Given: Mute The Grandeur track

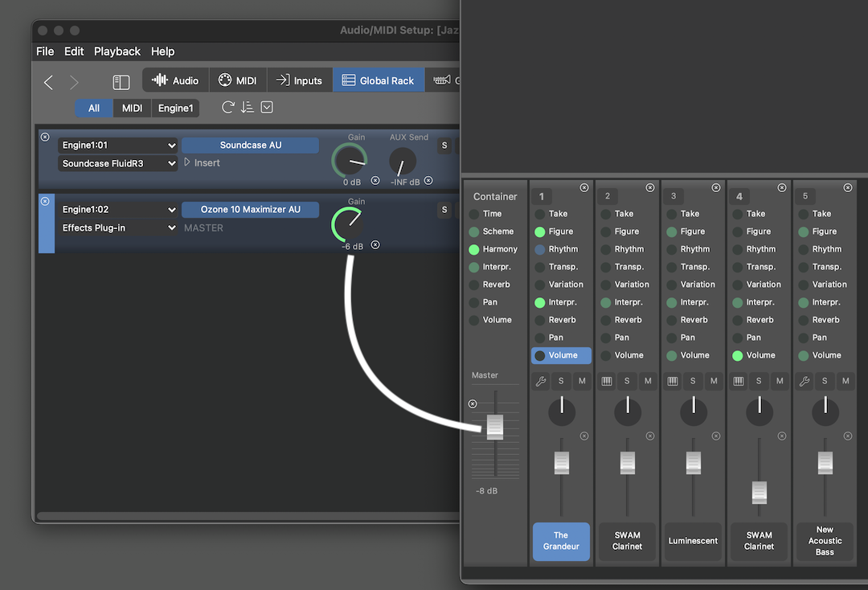Looking at the screenshot, I should [582, 381].
